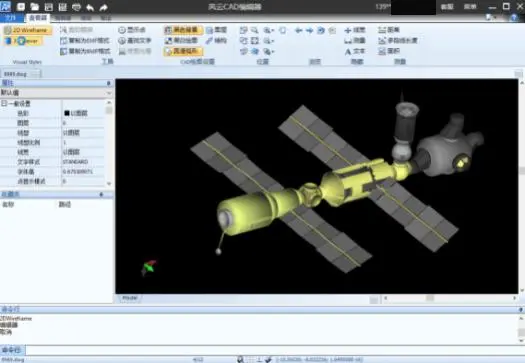
Task: Click the axis orientation gizmo in the viewport
Action: pos(148,268)
